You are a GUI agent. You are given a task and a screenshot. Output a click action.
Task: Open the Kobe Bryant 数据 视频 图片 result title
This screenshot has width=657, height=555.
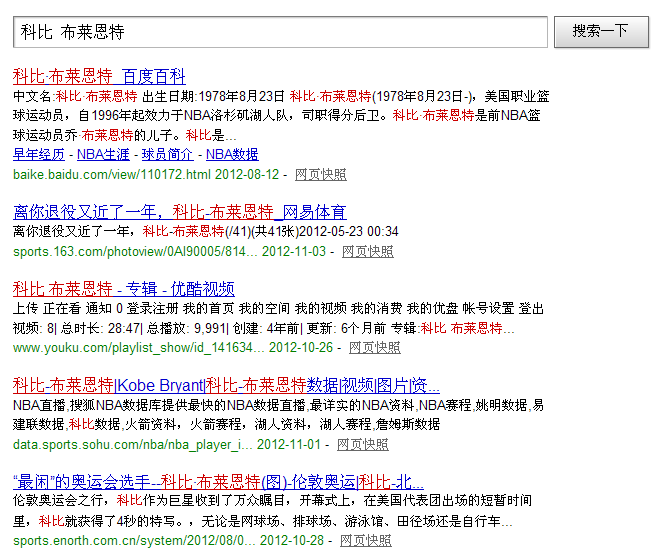[226, 385]
